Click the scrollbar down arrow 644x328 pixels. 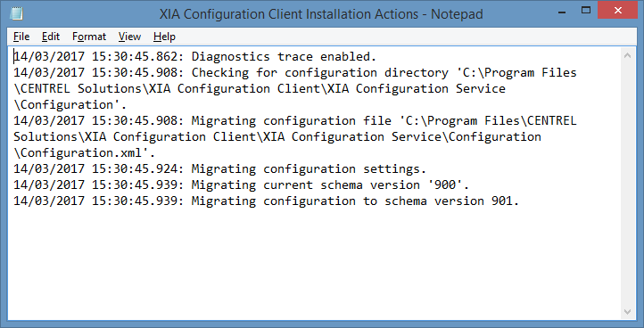click(x=627, y=312)
